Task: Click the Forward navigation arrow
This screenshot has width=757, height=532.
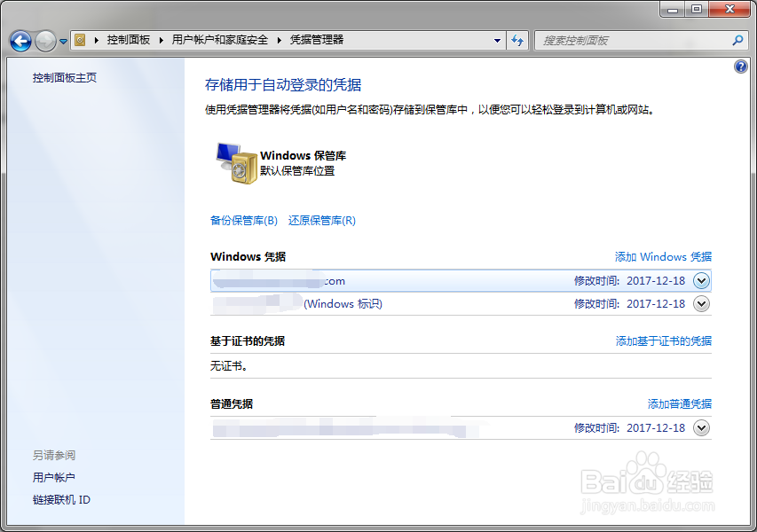Action: click(43, 40)
